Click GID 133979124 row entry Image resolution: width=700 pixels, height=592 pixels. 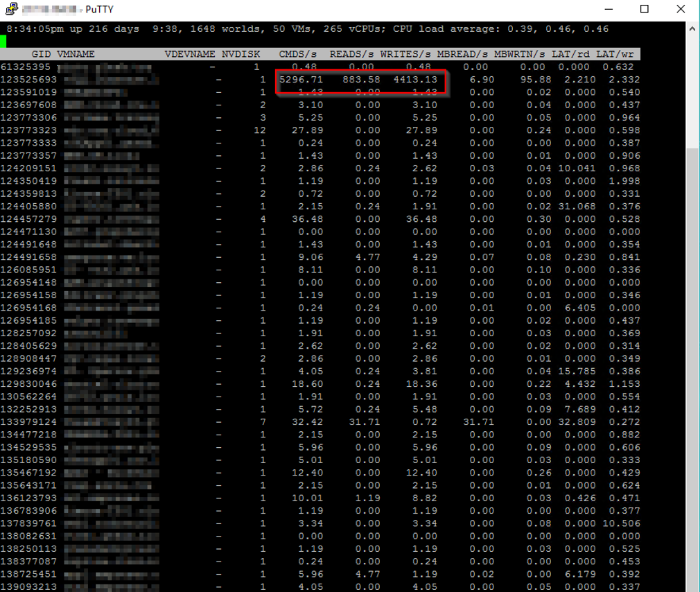point(28,421)
